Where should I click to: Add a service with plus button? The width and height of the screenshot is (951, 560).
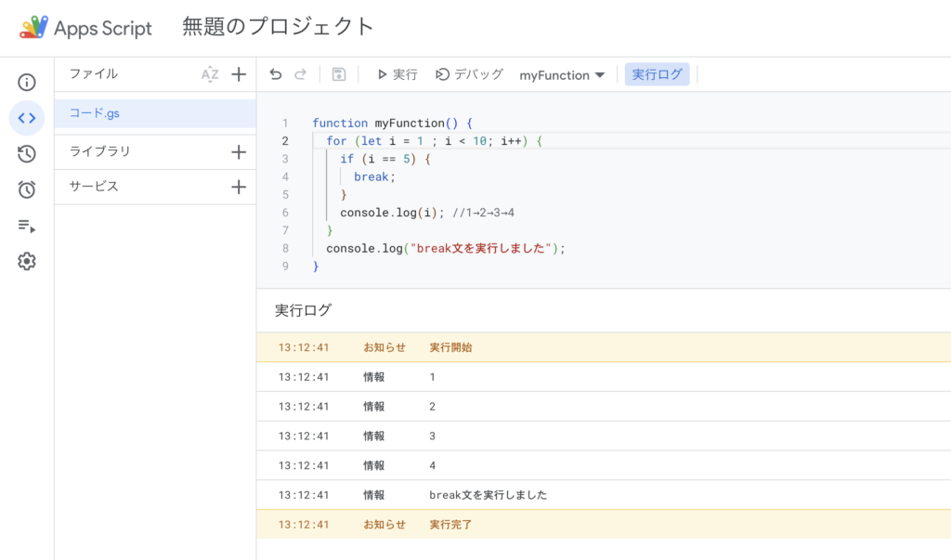click(239, 187)
